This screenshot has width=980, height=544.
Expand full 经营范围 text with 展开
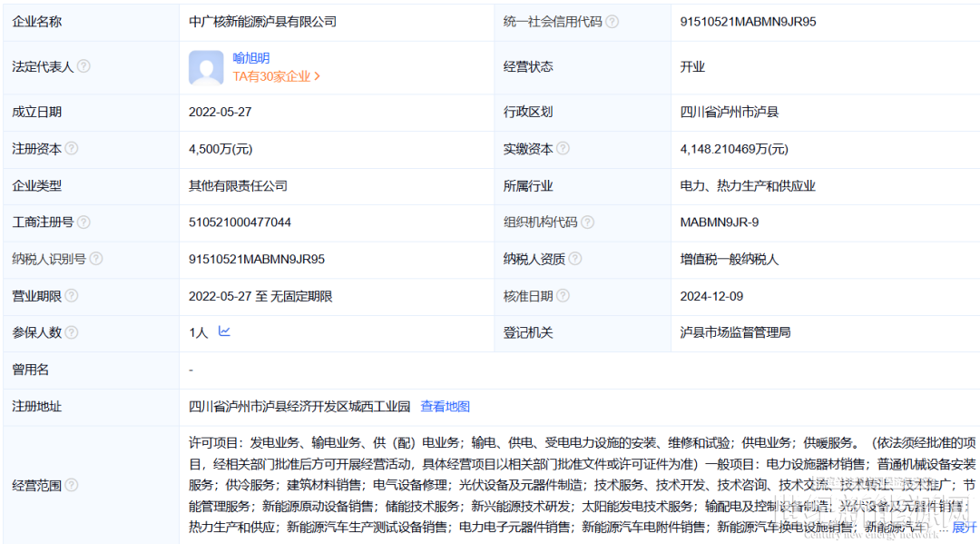[x=964, y=527]
